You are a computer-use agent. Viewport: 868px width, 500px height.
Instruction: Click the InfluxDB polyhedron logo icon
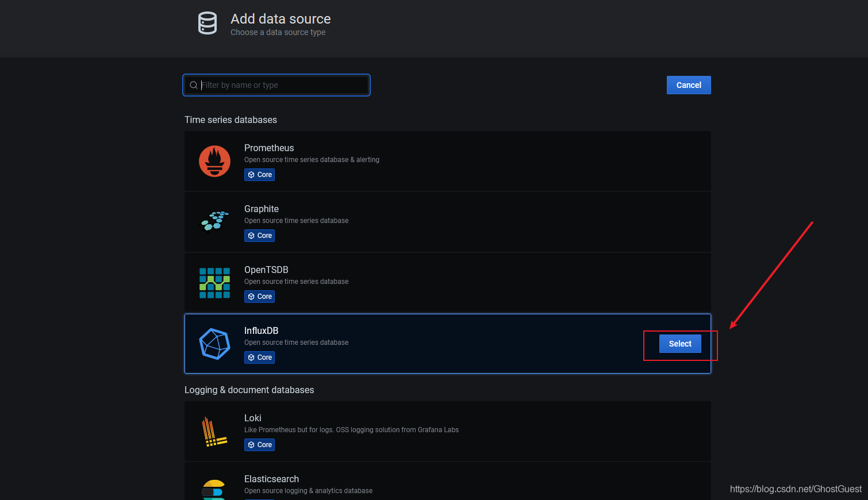[214, 344]
